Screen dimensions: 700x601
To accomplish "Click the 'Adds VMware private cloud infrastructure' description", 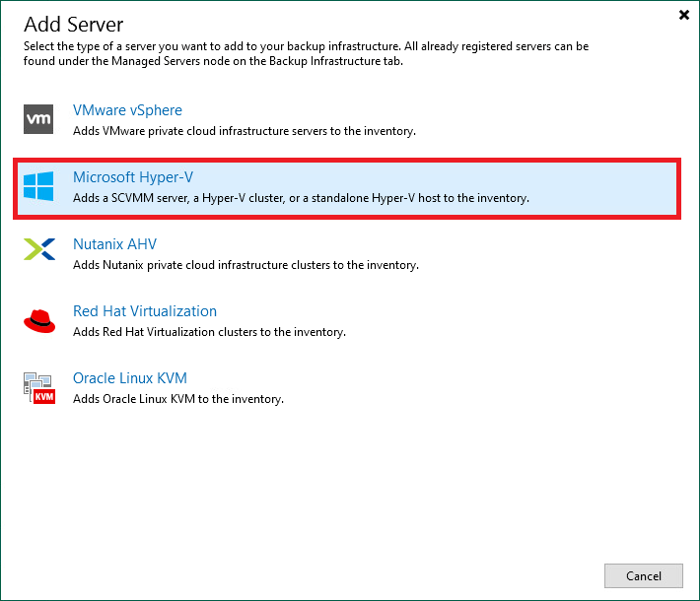I will (x=245, y=131).
